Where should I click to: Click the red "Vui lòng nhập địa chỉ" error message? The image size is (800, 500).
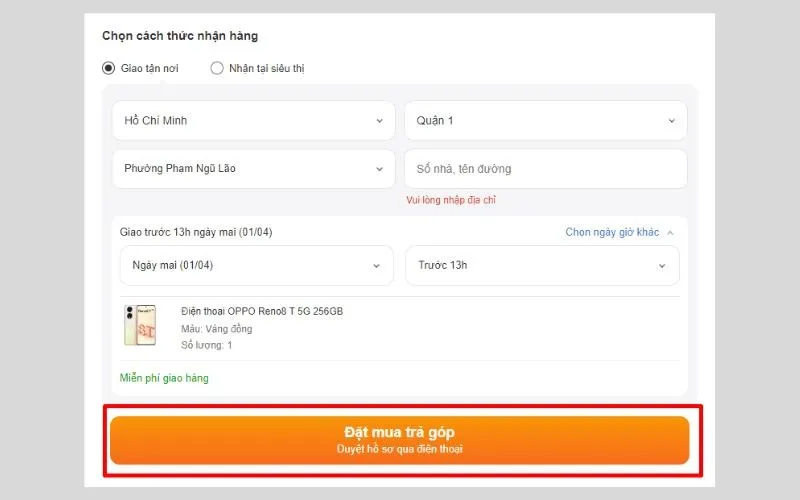[x=451, y=200]
